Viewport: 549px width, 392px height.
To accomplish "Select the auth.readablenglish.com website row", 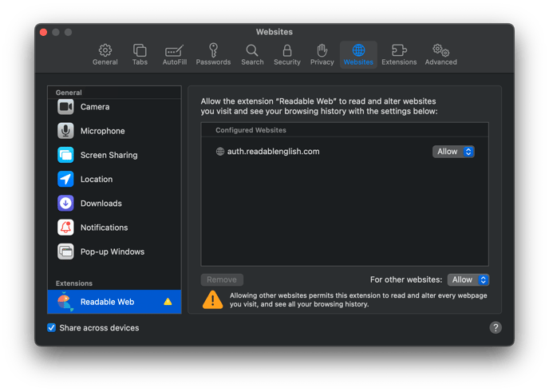I will (345, 152).
